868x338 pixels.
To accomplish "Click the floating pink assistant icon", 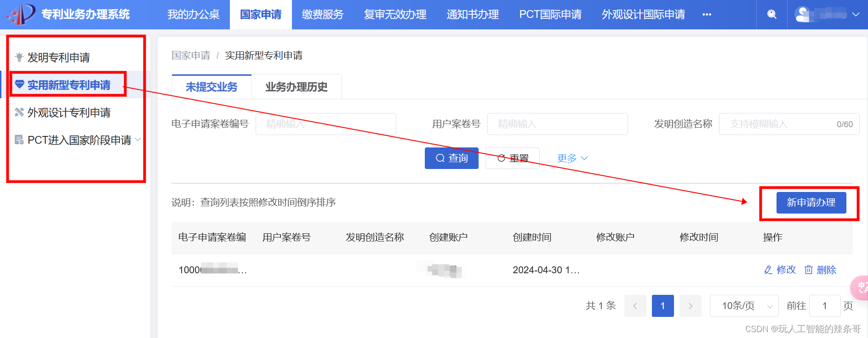I will point(860,287).
